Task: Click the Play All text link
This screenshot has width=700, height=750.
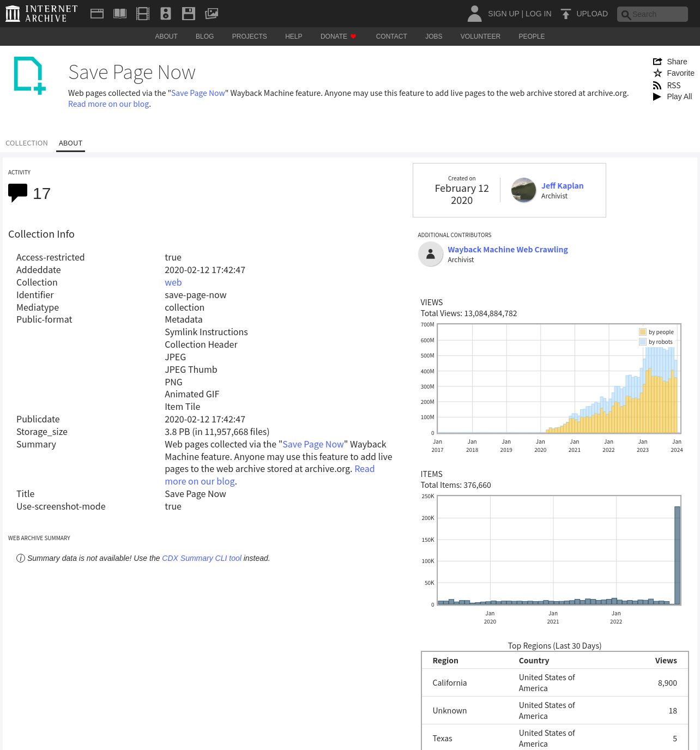Action: pyautogui.click(x=679, y=96)
